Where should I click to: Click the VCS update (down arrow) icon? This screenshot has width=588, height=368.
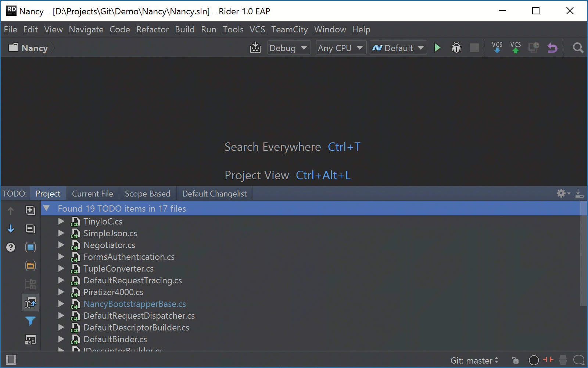(497, 47)
